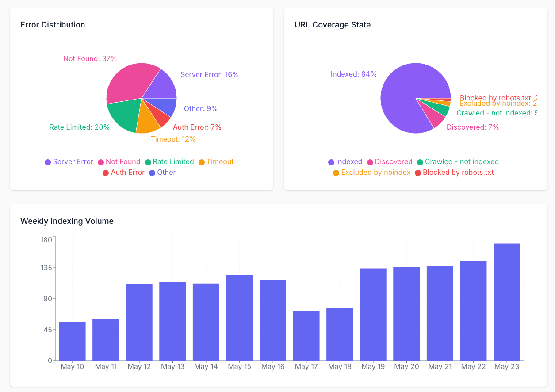The height and width of the screenshot is (392, 555).
Task: Select the Server Error legend color dot
Action: [47, 162]
